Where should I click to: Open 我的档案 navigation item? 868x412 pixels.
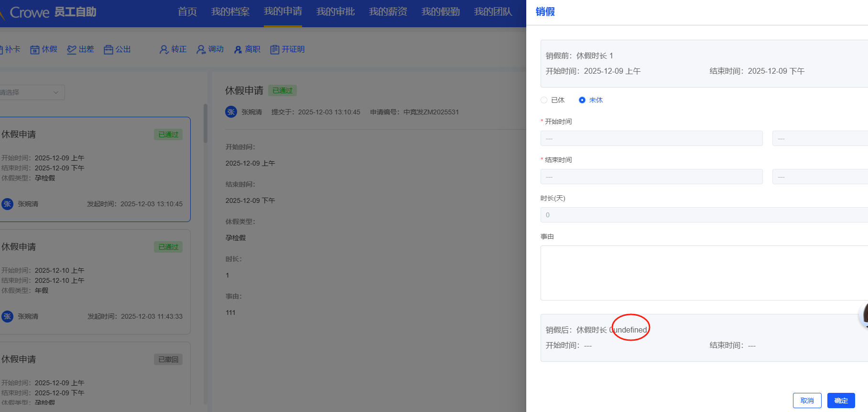tap(230, 11)
